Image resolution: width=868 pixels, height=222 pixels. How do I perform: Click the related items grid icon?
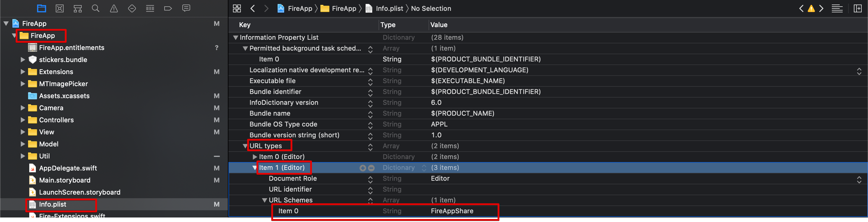coord(237,8)
